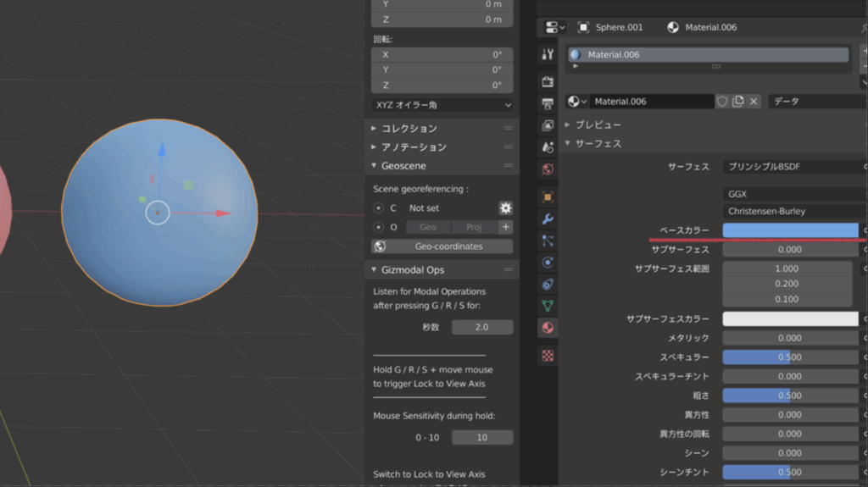Viewport: 868px width, 487px height.
Task: Click the blue ベースカラー color swatch
Action: point(790,230)
